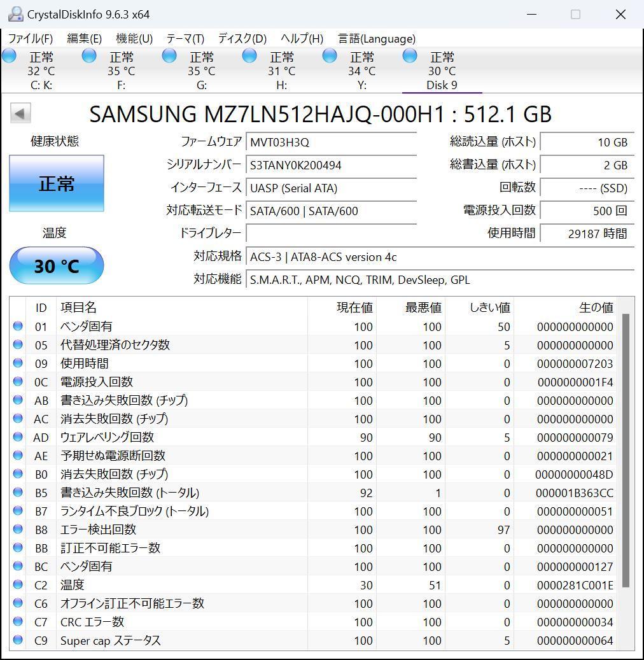This screenshot has height=660, width=644.
Task: Click the status dot for 訂正不可能エラー数
Action: point(18,547)
